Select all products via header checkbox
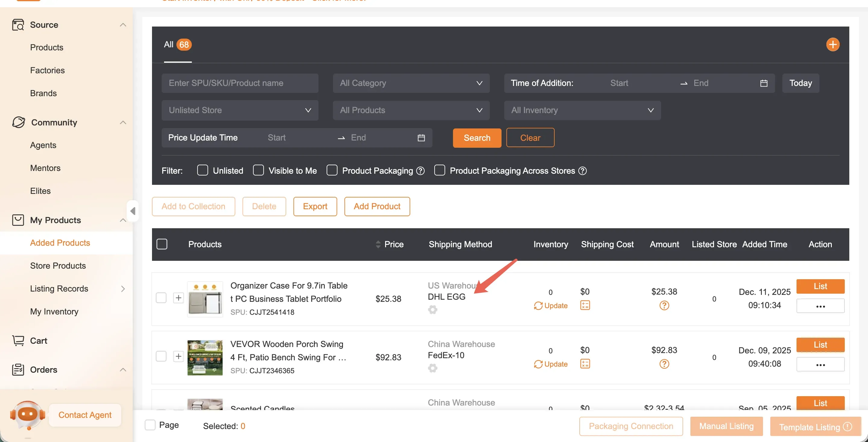 (162, 244)
